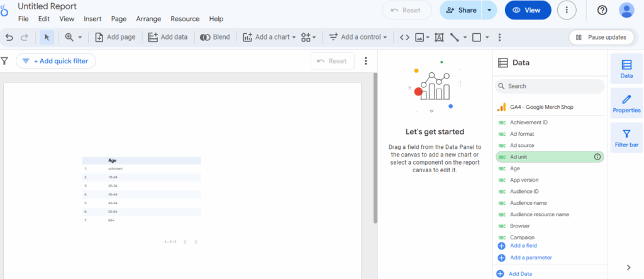Image resolution: width=644 pixels, height=279 pixels.
Task: Insert a URL embed element
Action: click(404, 37)
